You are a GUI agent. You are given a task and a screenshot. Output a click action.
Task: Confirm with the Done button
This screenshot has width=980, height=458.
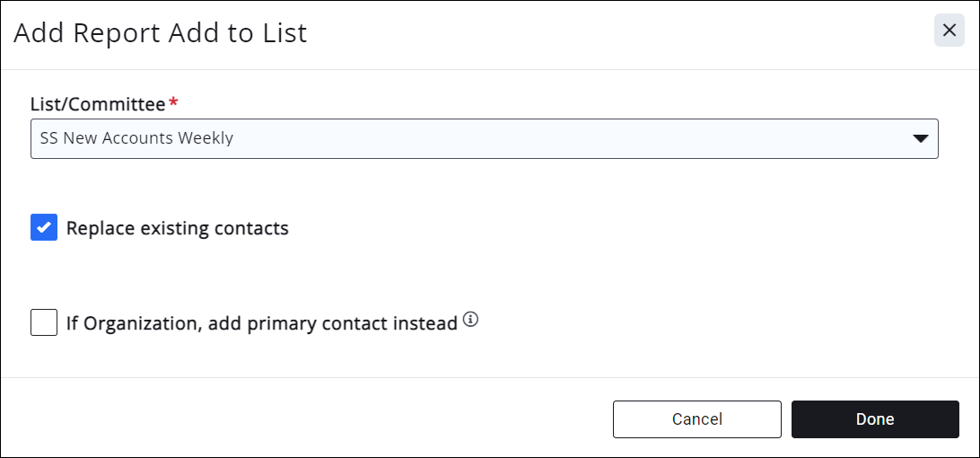coord(875,419)
